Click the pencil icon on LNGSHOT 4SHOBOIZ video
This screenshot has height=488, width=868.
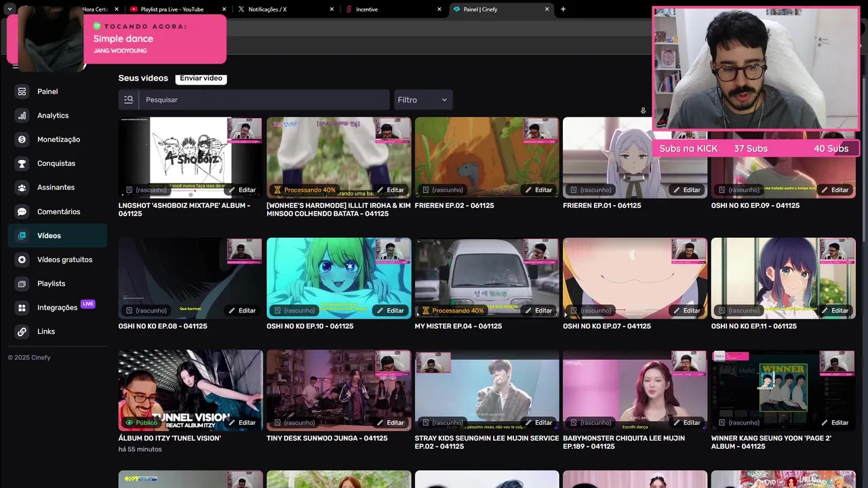pyautogui.click(x=232, y=190)
